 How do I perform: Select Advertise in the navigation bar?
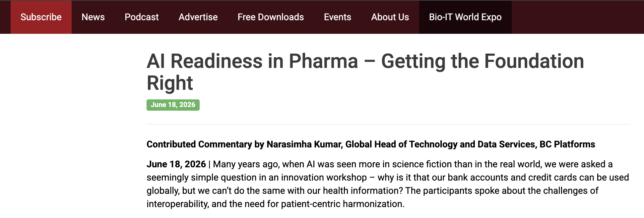198,17
